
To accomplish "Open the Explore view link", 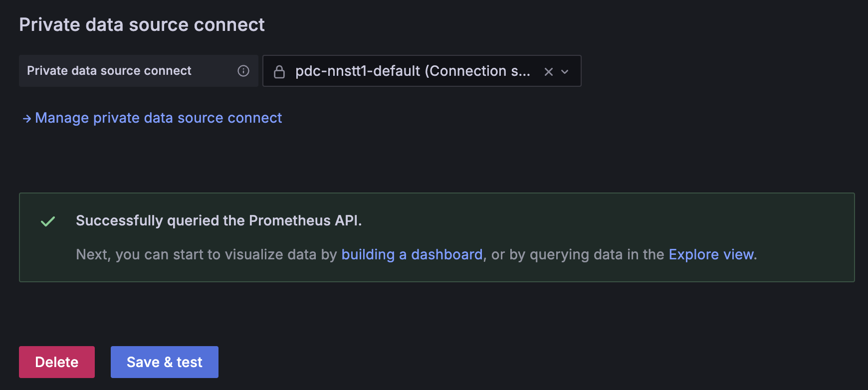I will click(711, 255).
